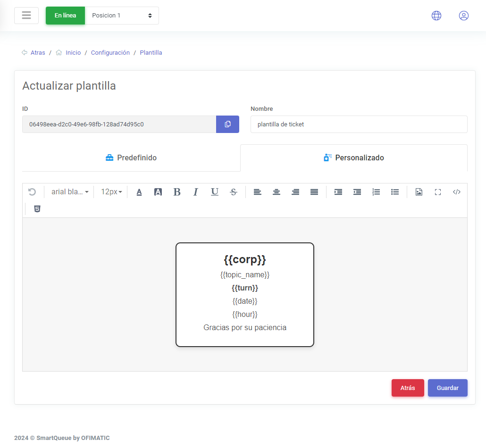The height and width of the screenshot is (448, 486).
Task: Click the Nombre input field
Action: pos(359,124)
